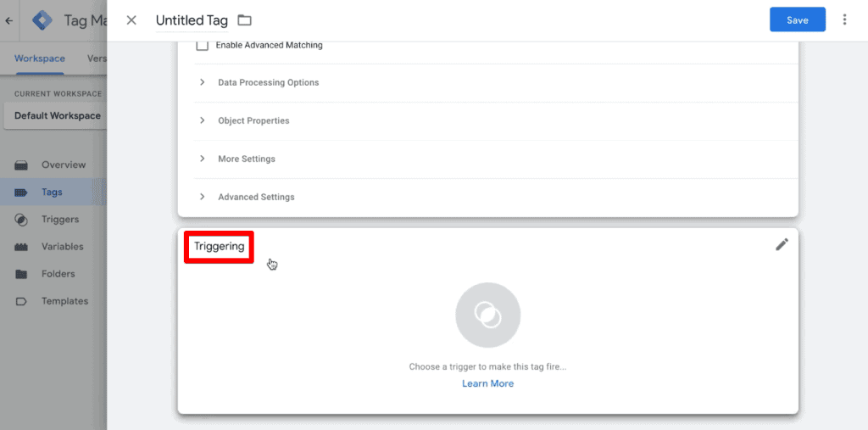
Task: Click the back arrow icon
Action: [8, 21]
